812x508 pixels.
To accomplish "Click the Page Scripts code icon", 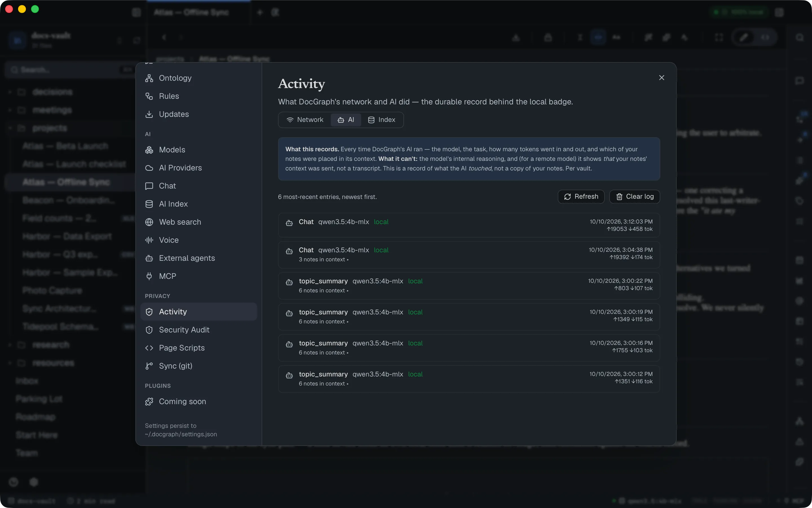I will coord(149,348).
